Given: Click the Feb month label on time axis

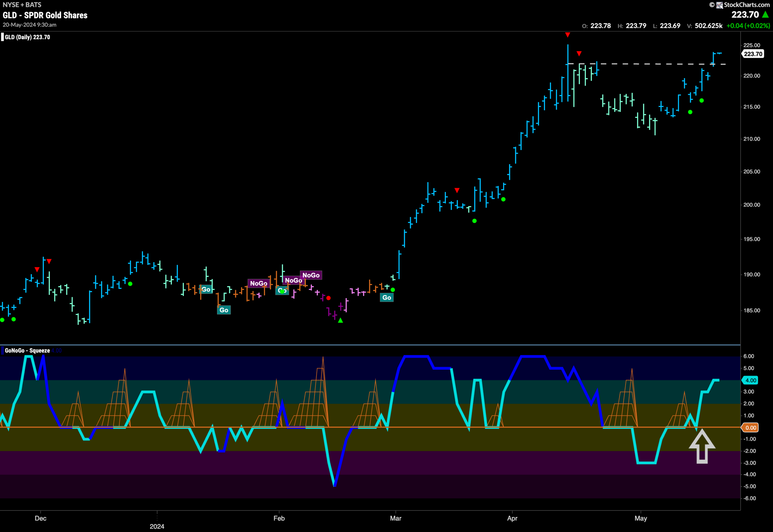Looking at the screenshot, I should pos(279,518).
